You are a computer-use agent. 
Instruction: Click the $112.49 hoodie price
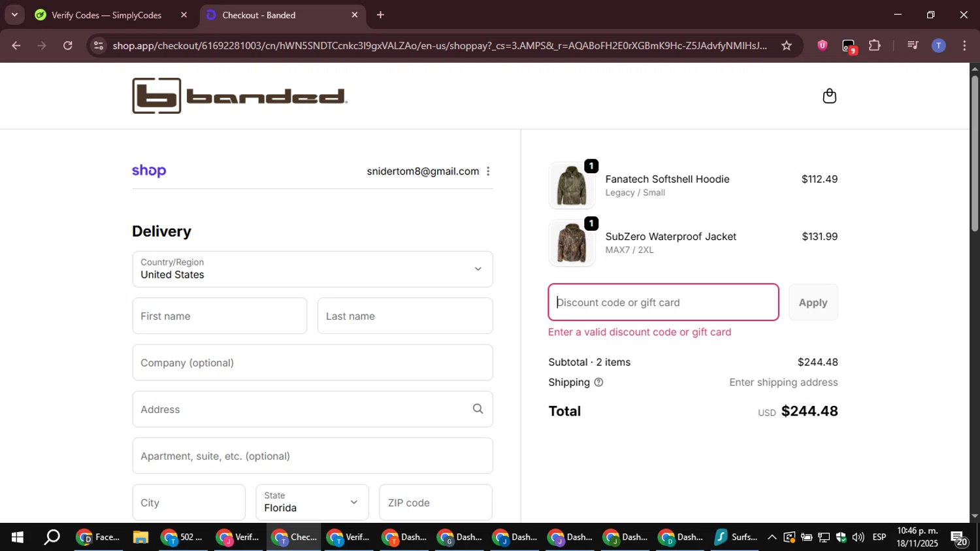819,179
